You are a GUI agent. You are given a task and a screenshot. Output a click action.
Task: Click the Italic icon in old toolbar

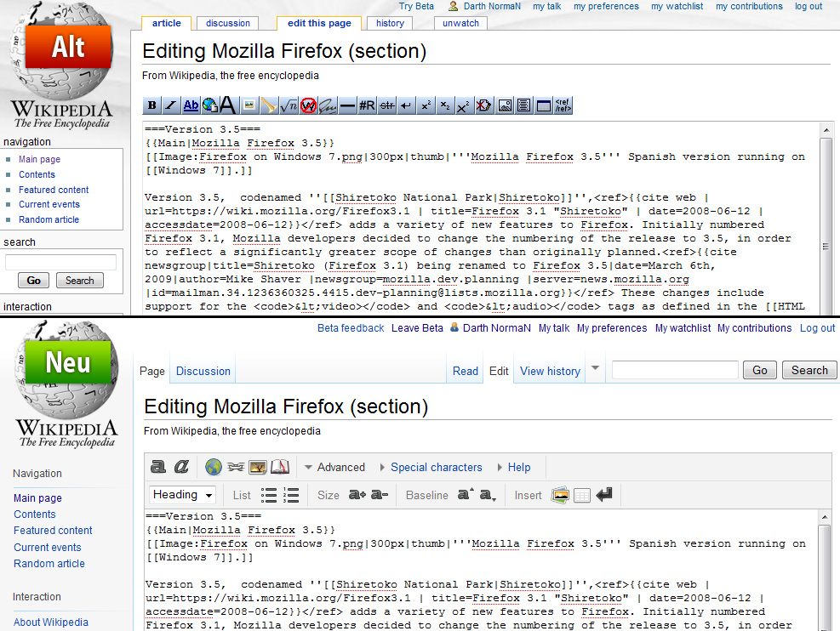coord(171,105)
